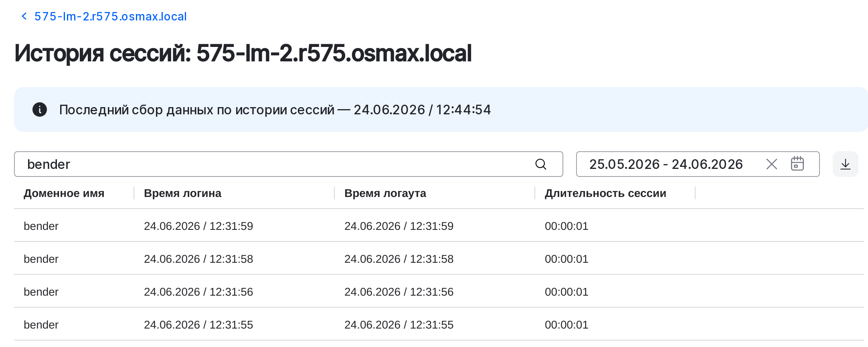Focus the search field containing bender

(x=289, y=164)
